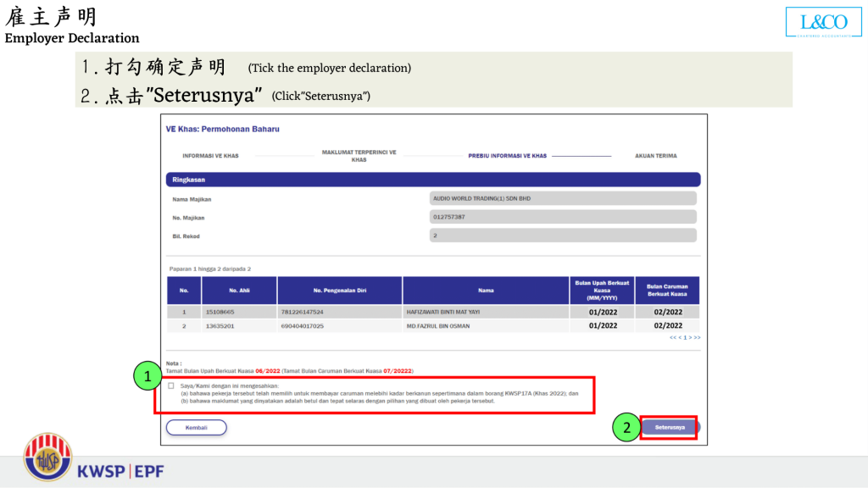Click the green circled number 2 marker
The height and width of the screenshot is (488, 868).
625,429
